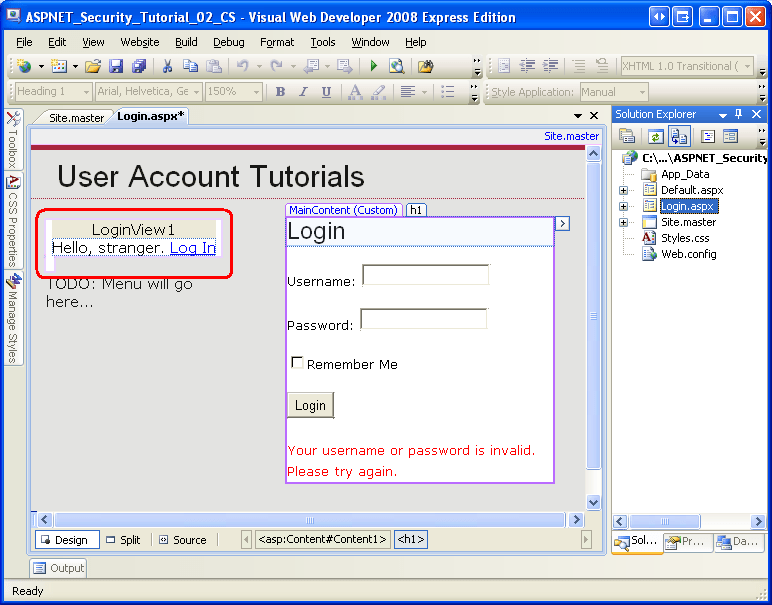Viewport: 772px width, 605px height.
Task: Click the New Web Site toolbar icon
Action: (24, 66)
